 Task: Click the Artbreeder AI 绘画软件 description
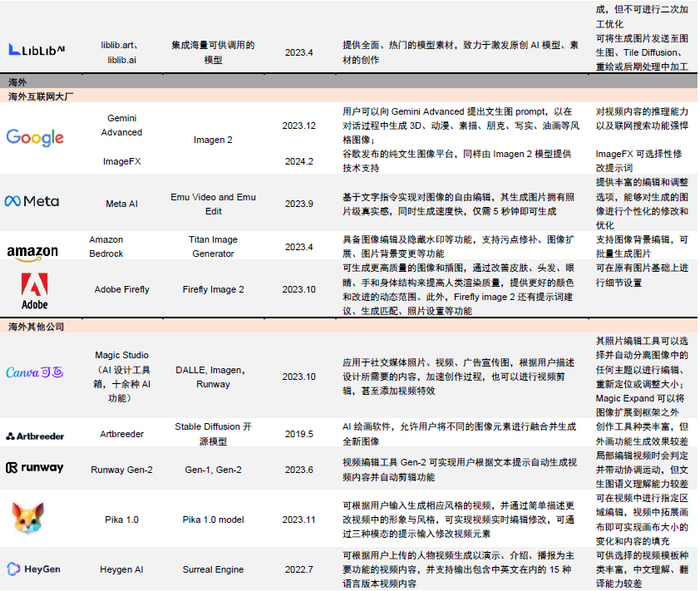tap(459, 434)
